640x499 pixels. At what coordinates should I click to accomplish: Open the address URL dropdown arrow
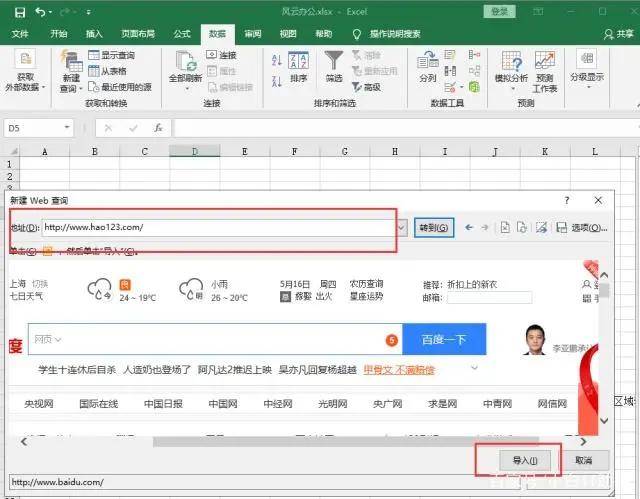[x=402, y=227]
